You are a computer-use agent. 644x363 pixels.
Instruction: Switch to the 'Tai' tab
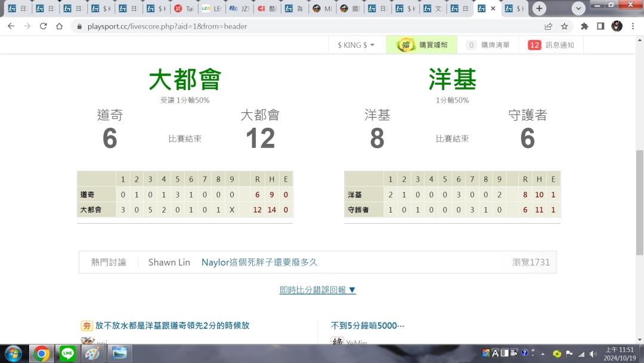point(184,8)
